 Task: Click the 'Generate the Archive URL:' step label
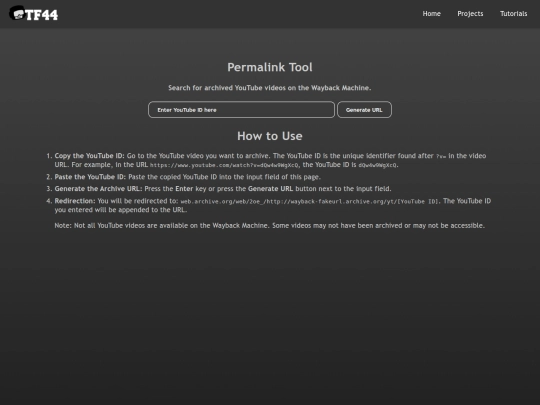click(x=98, y=189)
